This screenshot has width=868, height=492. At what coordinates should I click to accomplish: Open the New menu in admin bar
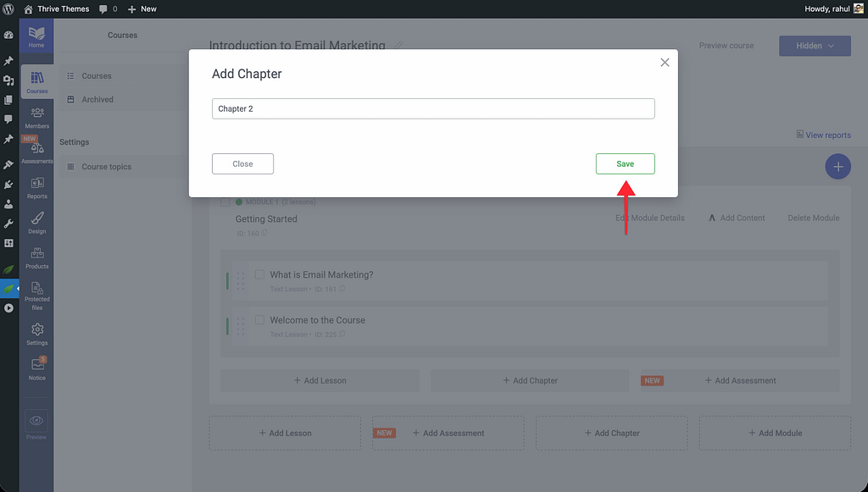click(x=142, y=8)
